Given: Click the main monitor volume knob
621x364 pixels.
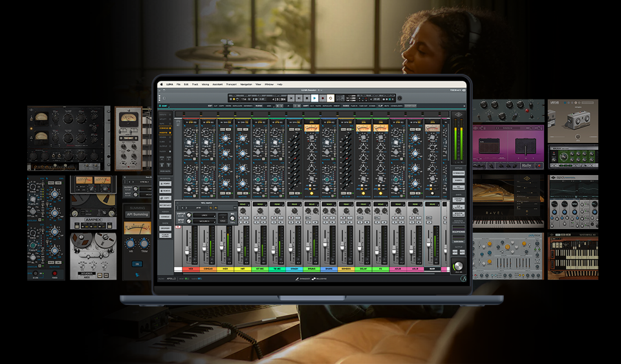Looking at the screenshot, I should 458,266.
